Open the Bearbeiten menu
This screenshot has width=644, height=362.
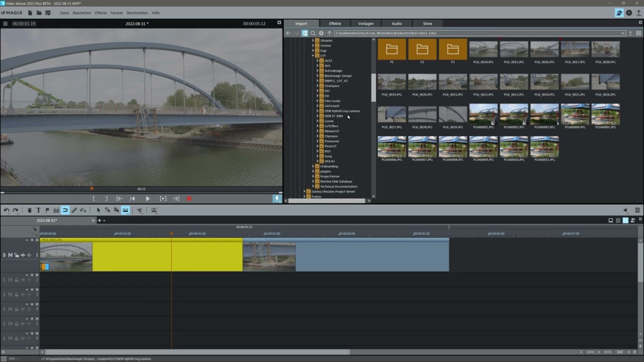pos(82,13)
